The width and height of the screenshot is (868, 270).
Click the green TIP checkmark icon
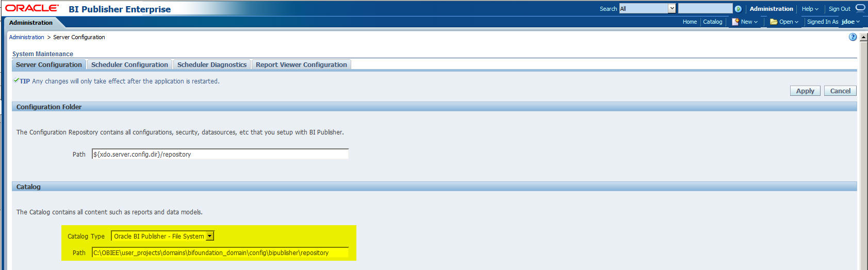click(16, 80)
